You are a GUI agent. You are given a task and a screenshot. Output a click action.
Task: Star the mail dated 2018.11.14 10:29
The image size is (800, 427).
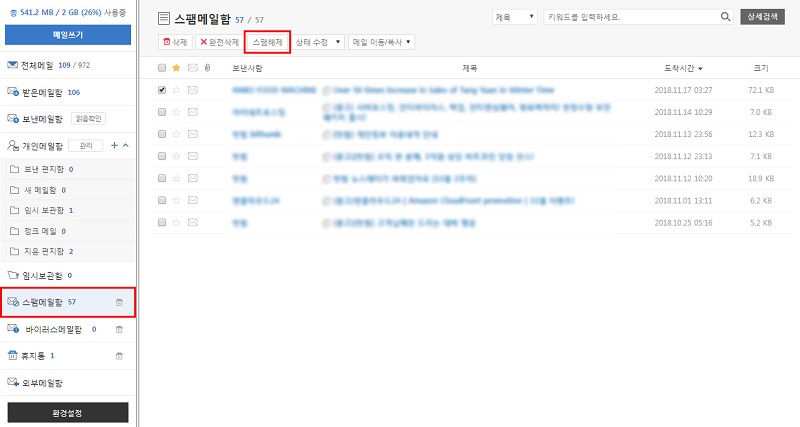click(x=177, y=112)
